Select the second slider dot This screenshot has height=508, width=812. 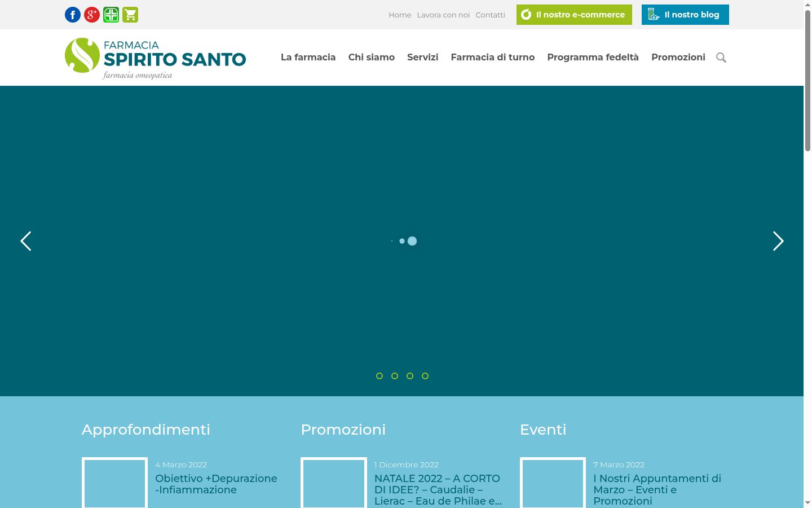point(395,376)
